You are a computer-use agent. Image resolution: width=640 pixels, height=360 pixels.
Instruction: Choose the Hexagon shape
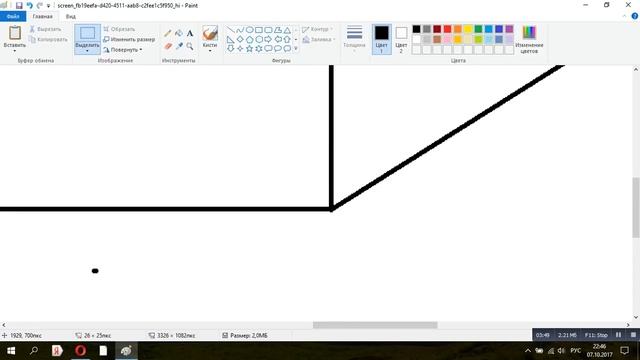[x=259, y=40]
